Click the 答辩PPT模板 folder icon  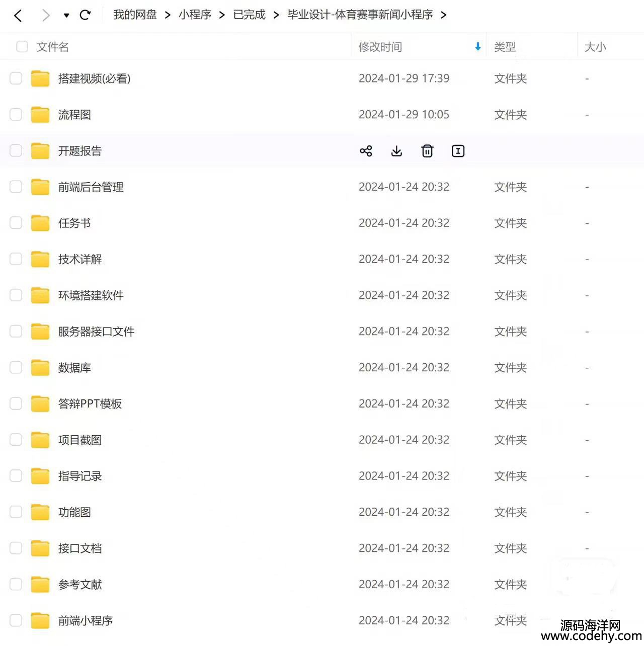click(40, 404)
